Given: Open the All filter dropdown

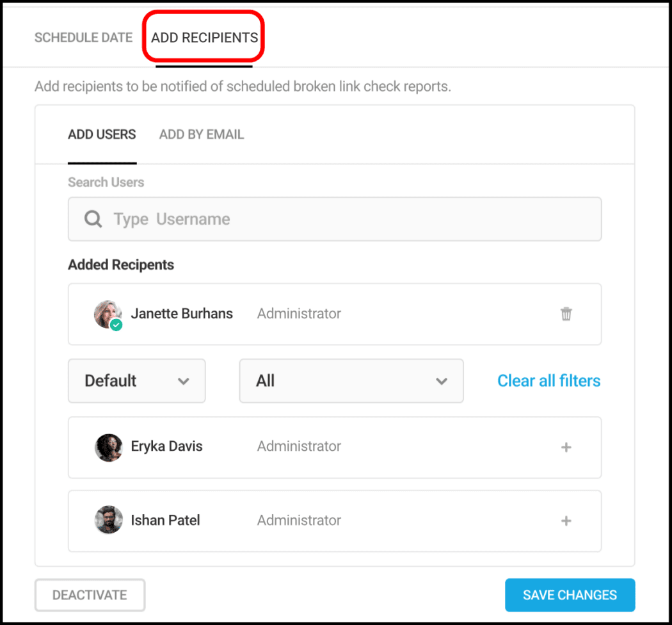Looking at the screenshot, I should point(351,380).
